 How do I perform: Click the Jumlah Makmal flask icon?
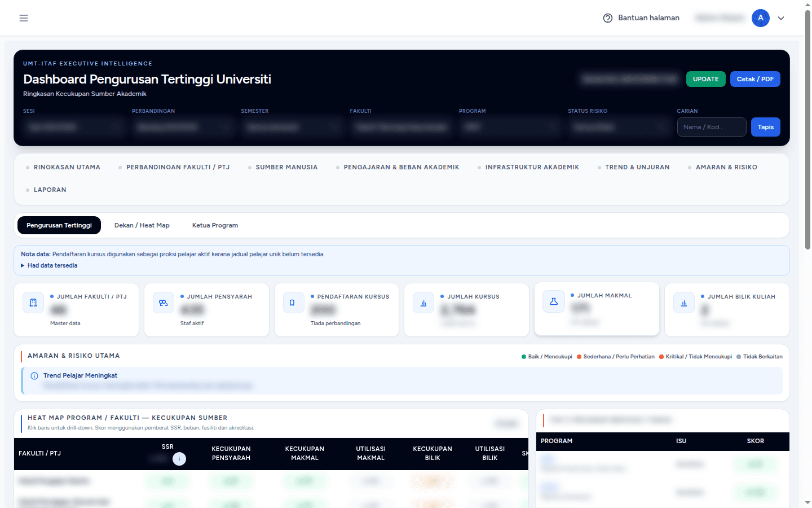coord(554,301)
